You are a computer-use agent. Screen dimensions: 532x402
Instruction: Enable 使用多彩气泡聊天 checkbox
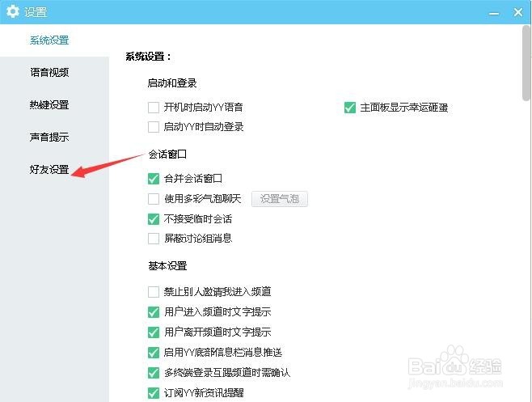pos(154,199)
